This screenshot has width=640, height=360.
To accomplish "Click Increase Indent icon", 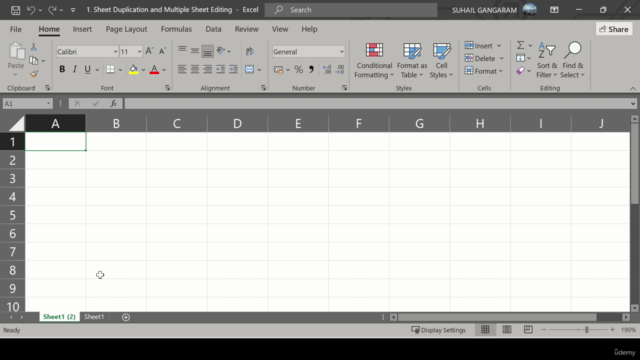I will [233, 69].
